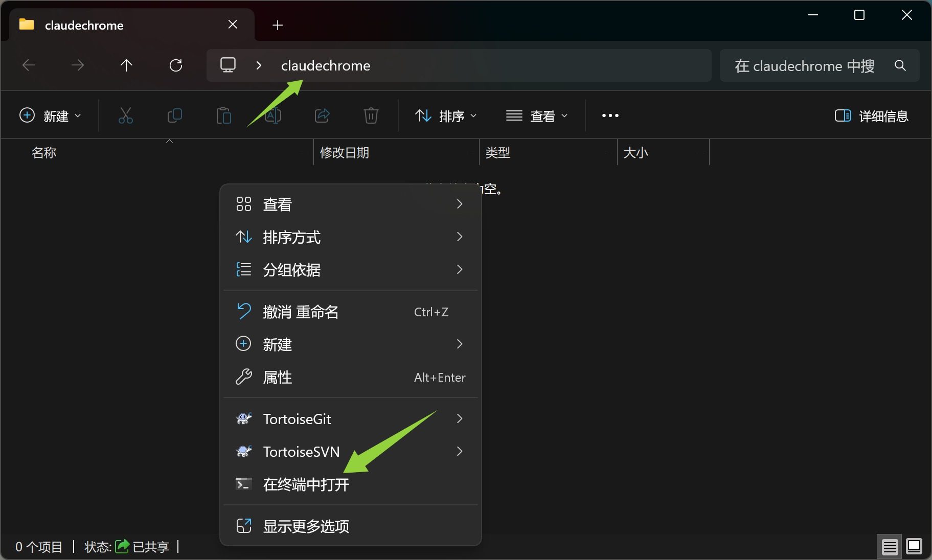Toggle the 详细信息 details pane
Viewport: 932px width, 560px height.
coord(871,116)
